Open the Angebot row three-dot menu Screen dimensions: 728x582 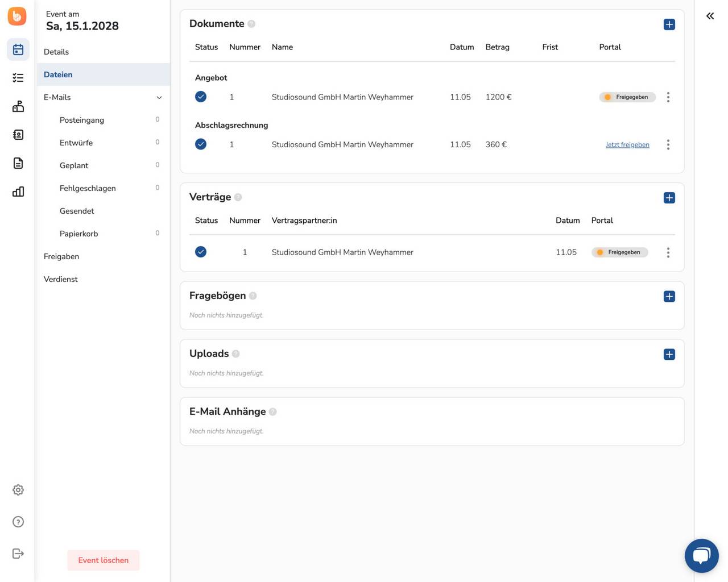tap(668, 97)
